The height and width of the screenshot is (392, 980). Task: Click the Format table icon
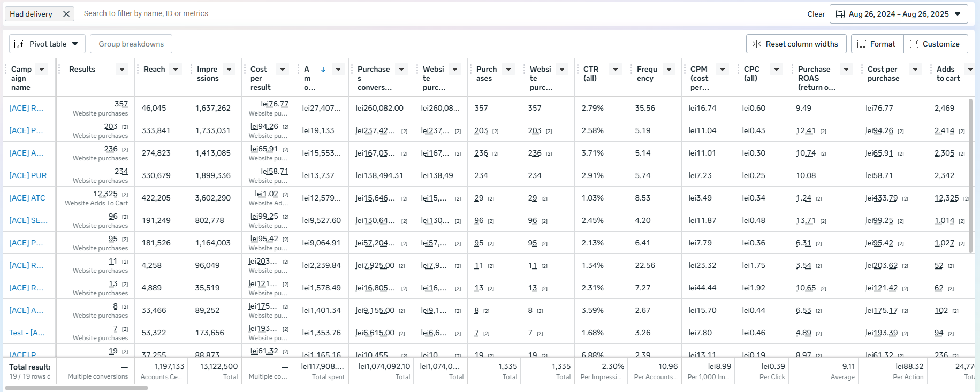click(x=862, y=44)
